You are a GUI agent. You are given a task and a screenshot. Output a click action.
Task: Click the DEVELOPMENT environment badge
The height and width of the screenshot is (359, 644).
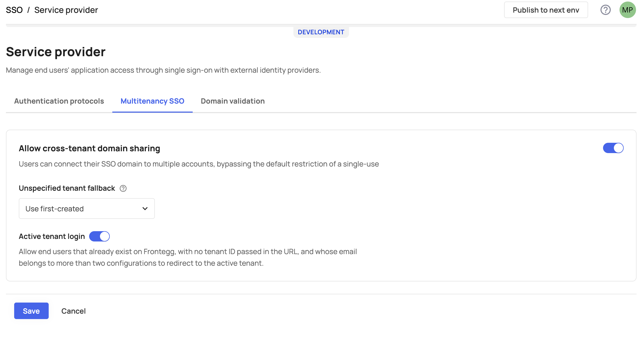321,32
